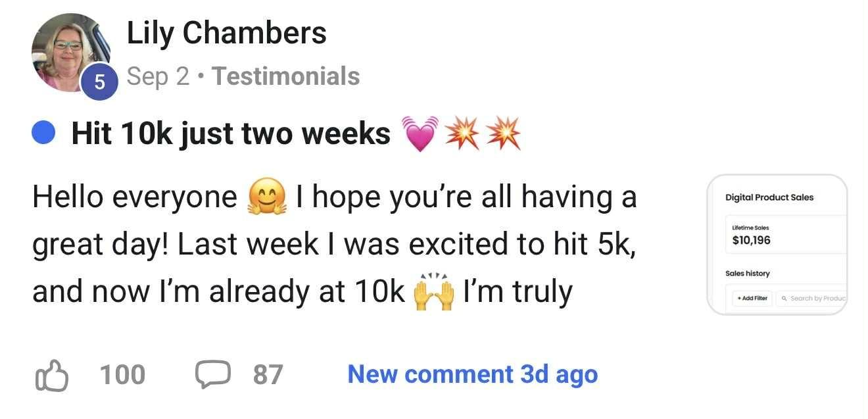Click the pink heart emoji in title

(x=418, y=134)
